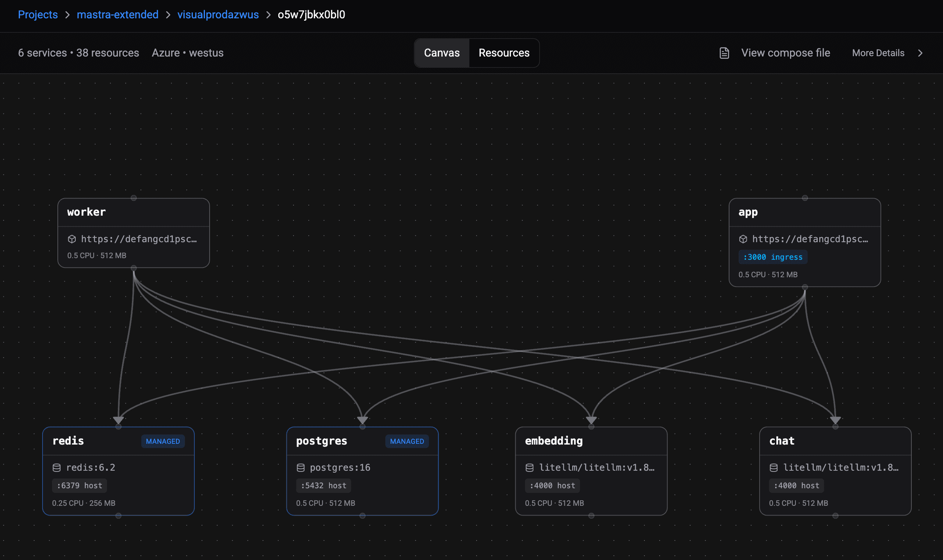Viewport: 943px width, 560px height.
Task: Click the chat node top connector handle
Action: click(835, 427)
